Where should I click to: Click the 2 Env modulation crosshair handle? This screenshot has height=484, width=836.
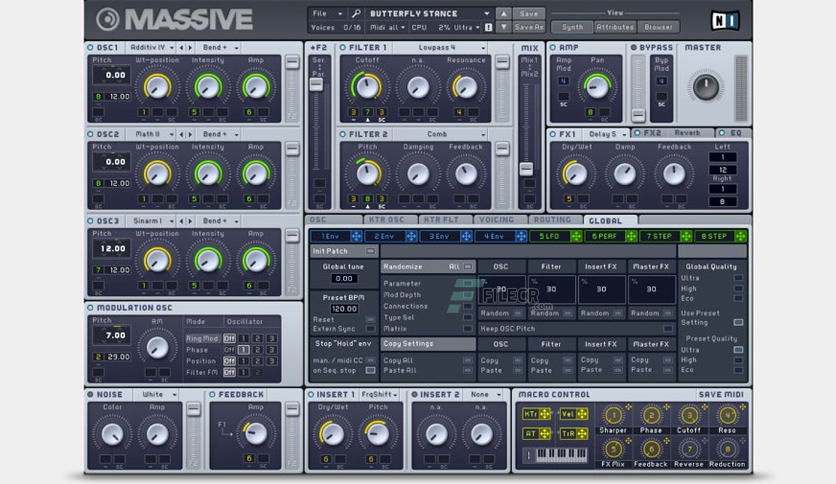point(411,236)
